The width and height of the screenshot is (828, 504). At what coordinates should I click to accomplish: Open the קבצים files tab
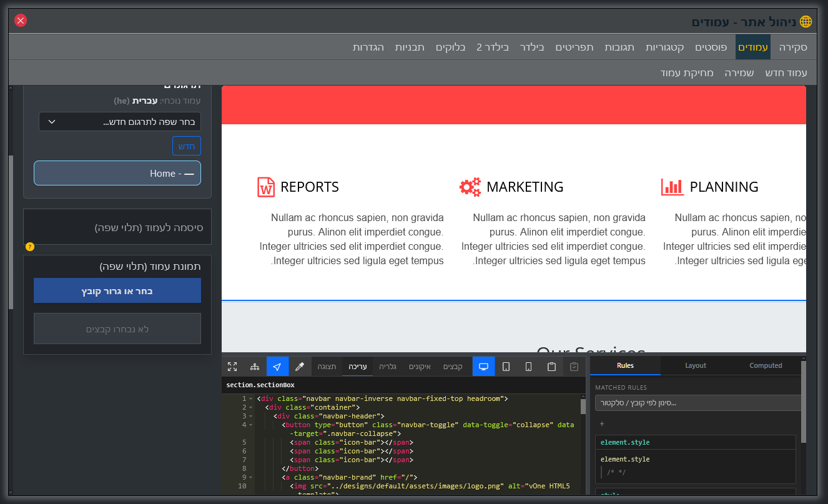[x=453, y=367]
